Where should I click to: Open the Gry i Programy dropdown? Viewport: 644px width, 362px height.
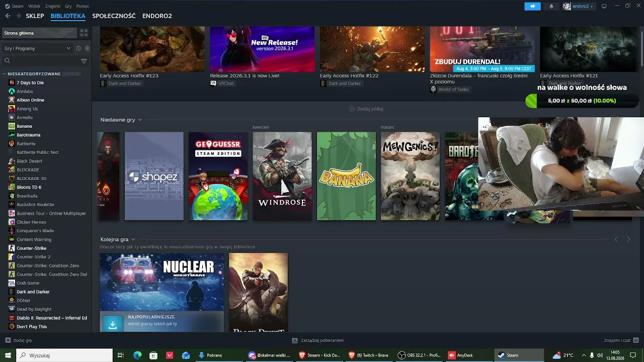pyautogui.click(x=37, y=48)
